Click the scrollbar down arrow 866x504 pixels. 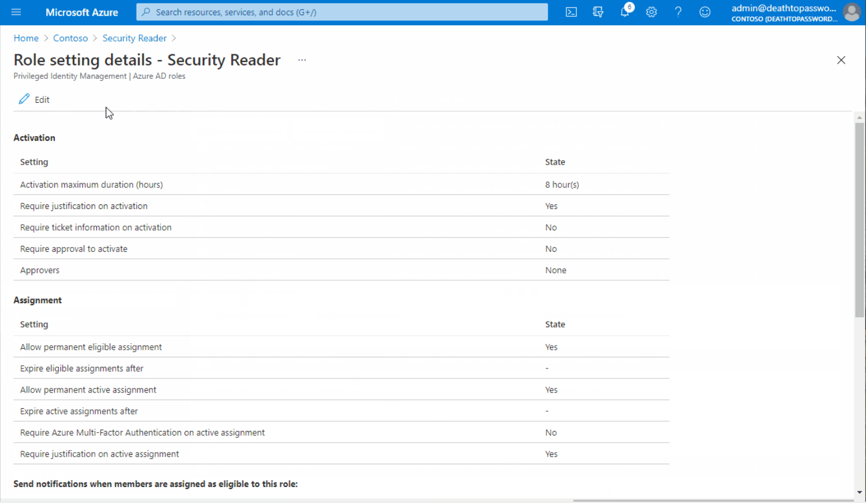859,492
